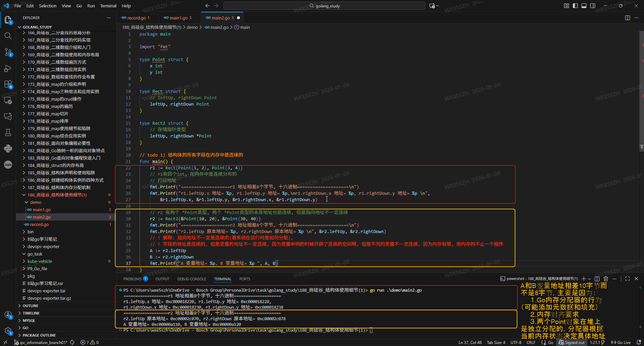644x346 pixels.
Task: Open the Run and Debug view
Action: point(8,68)
